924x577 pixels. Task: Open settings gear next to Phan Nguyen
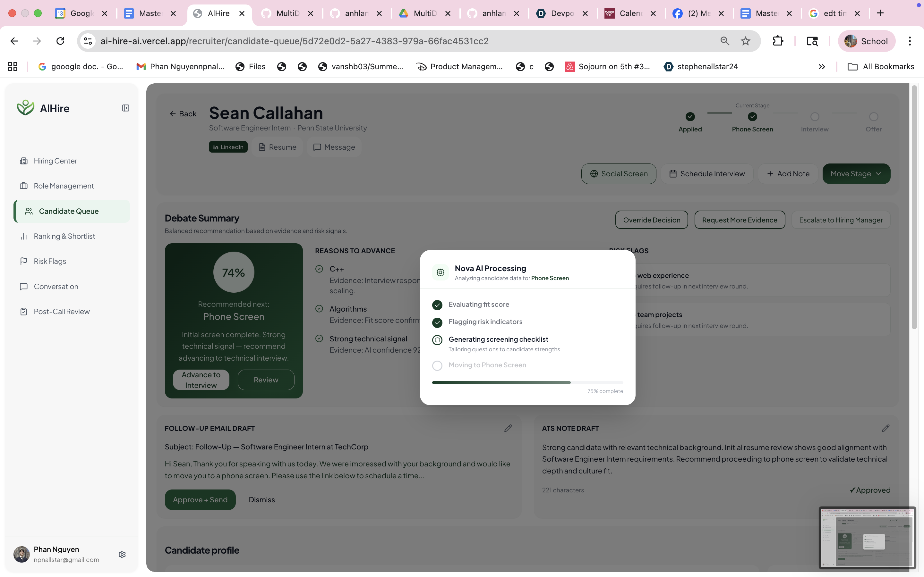(x=122, y=554)
